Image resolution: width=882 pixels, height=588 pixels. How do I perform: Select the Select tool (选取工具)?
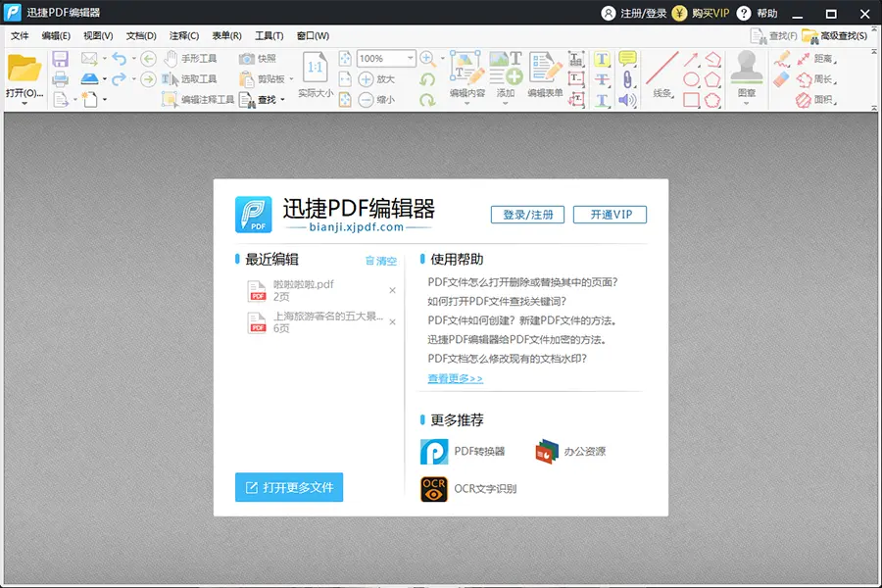tap(189, 79)
